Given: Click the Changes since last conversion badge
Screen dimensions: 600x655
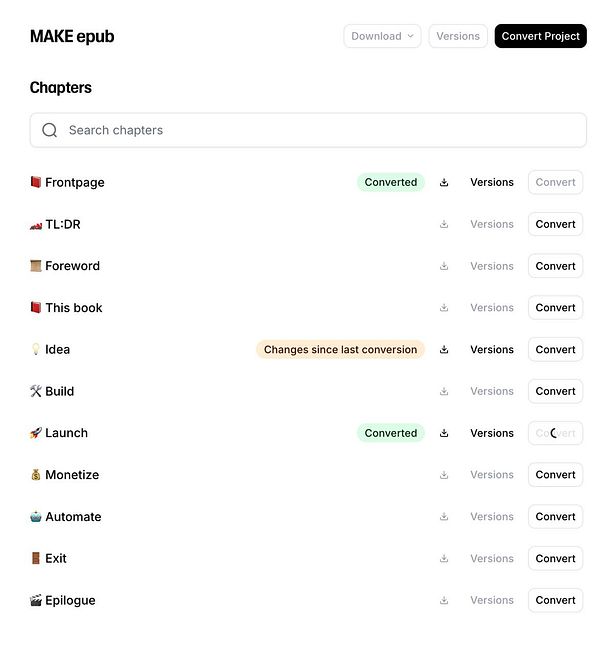Looking at the screenshot, I should (340, 350).
